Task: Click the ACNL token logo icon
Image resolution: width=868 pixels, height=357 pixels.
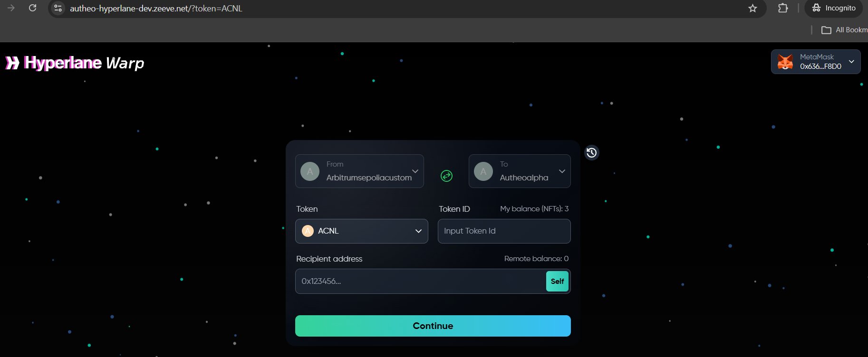Action: pyautogui.click(x=308, y=231)
